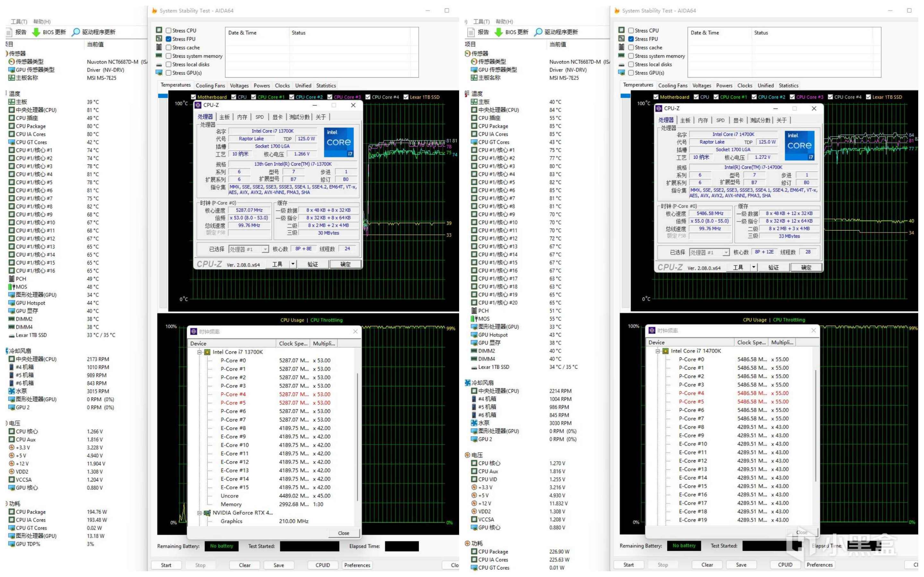
Task: Uncheck Stress FPU in right stability test
Action: 631,39
